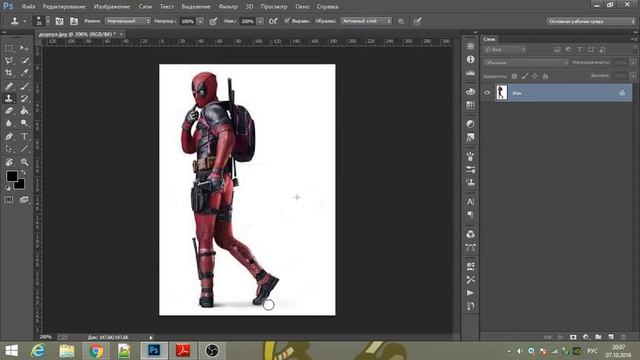Select the Move tool
Viewport: 640px width, 360px height.
pos(24,48)
